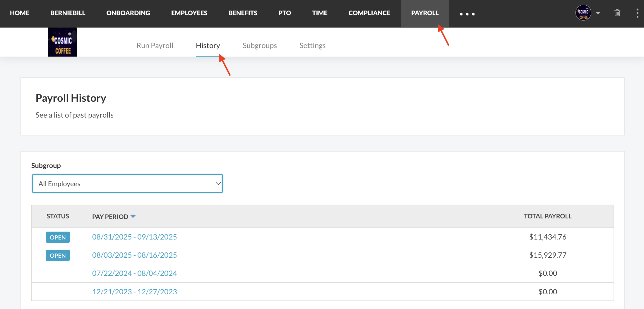Sort by Pay Period column arrow
Image resolution: width=644 pixels, height=309 pixels.
pyautogui.click(x=133, y=216)
